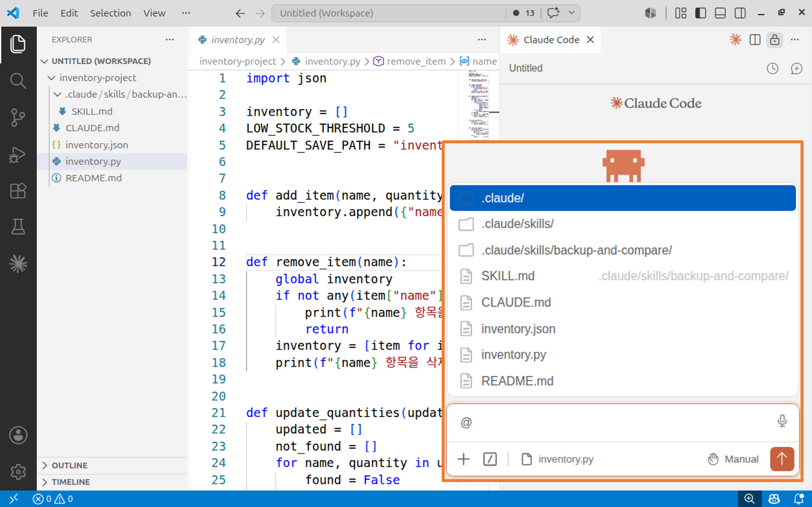Viewport: 812px width, 507px height.
Task: Open SKILL.md in the Explorer tree
Action: pos(91,111)
